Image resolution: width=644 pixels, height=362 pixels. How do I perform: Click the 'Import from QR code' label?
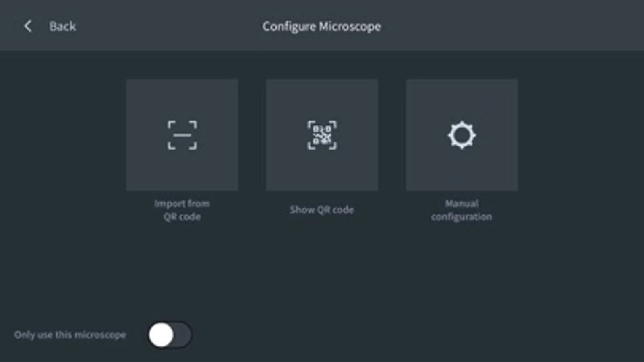[x=182, y=210]
